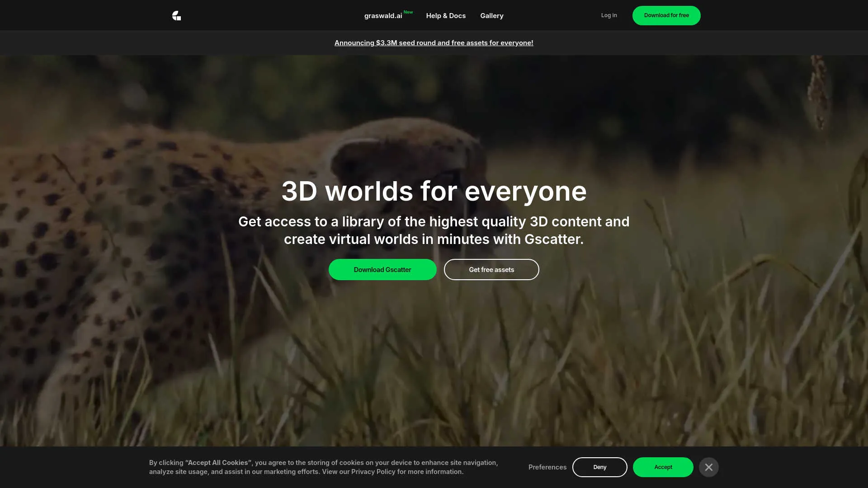This screenshot has height=488, width=868.
Task: Click the green New badge
Action: coord(408,12)
